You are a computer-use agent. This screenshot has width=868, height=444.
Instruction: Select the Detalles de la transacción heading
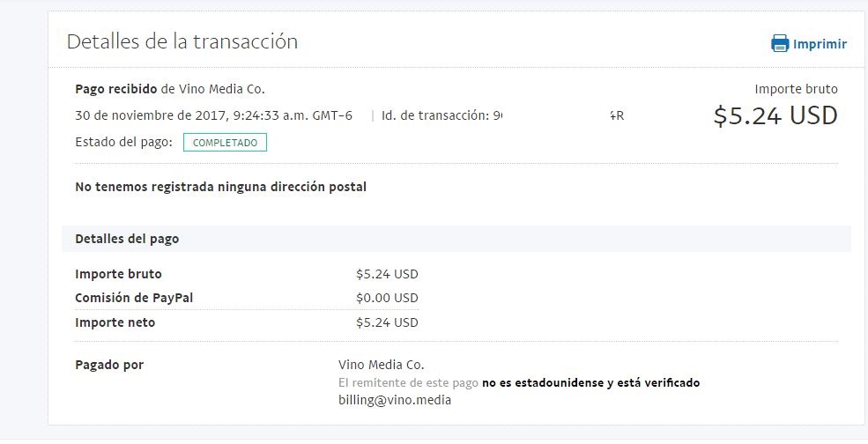182,41
